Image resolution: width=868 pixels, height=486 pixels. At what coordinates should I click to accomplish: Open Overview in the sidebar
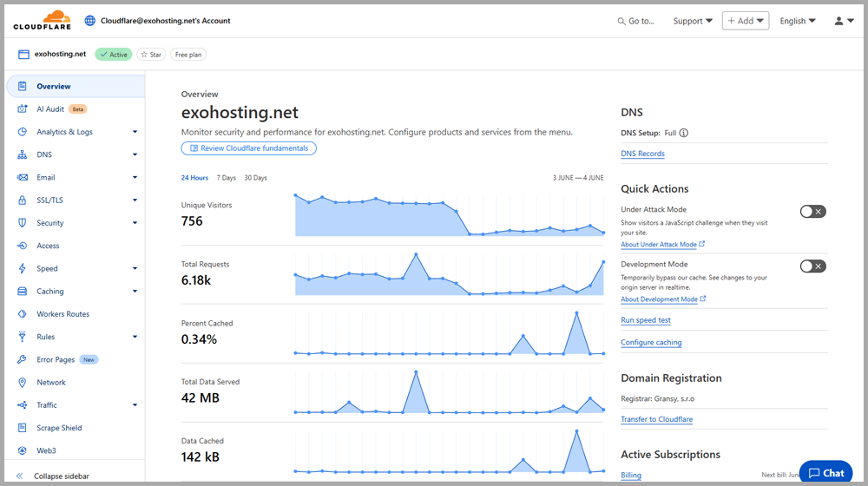pyautogui.click(x=76, y=86)
